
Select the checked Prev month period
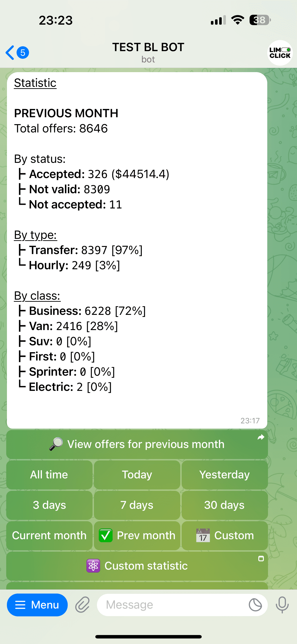[137, 535]
